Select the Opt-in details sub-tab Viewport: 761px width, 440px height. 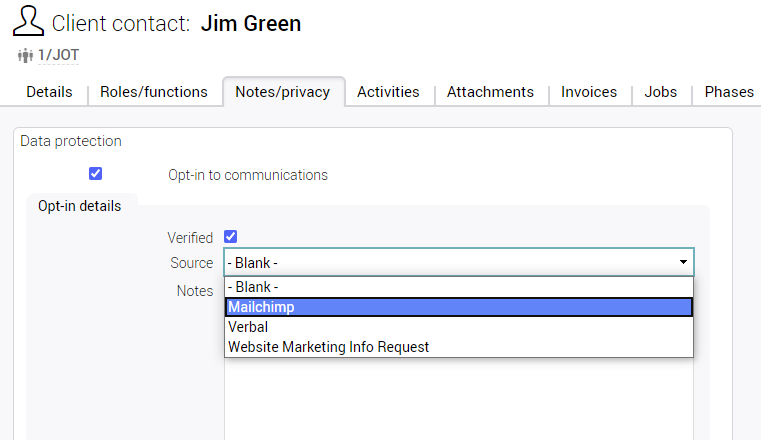[x=80, y=207]
